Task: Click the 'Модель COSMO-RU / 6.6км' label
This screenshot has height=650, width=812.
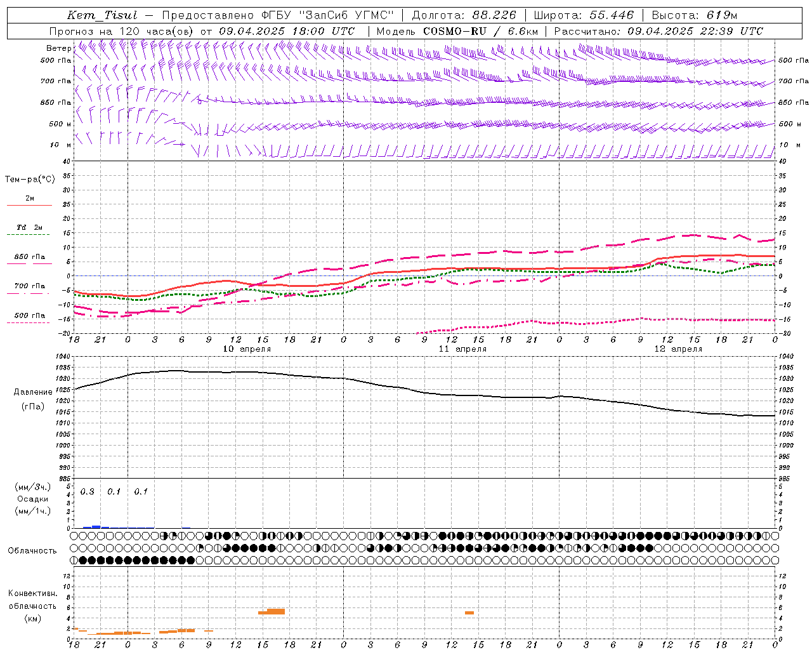Action: (x=457, y=31)
